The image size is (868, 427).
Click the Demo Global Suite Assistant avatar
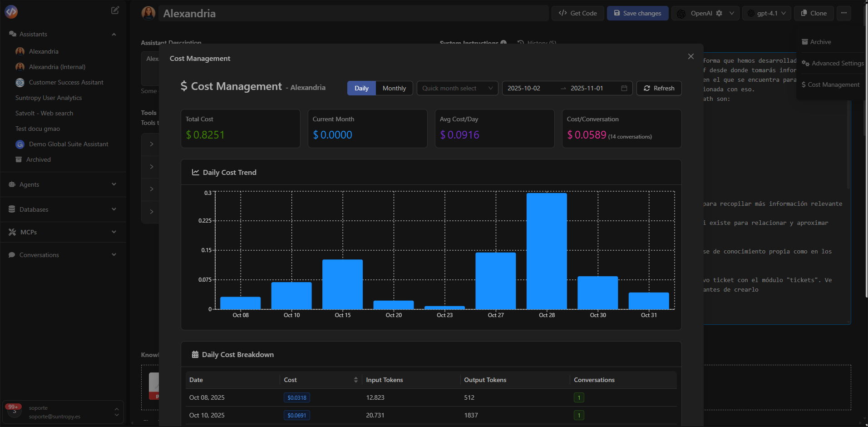[20, 144]
